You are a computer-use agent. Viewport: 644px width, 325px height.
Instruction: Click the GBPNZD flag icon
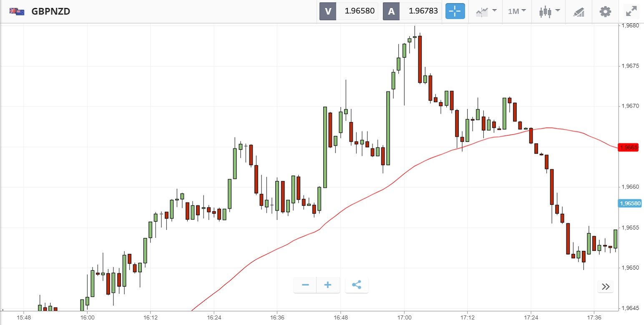tap(17, 11)
